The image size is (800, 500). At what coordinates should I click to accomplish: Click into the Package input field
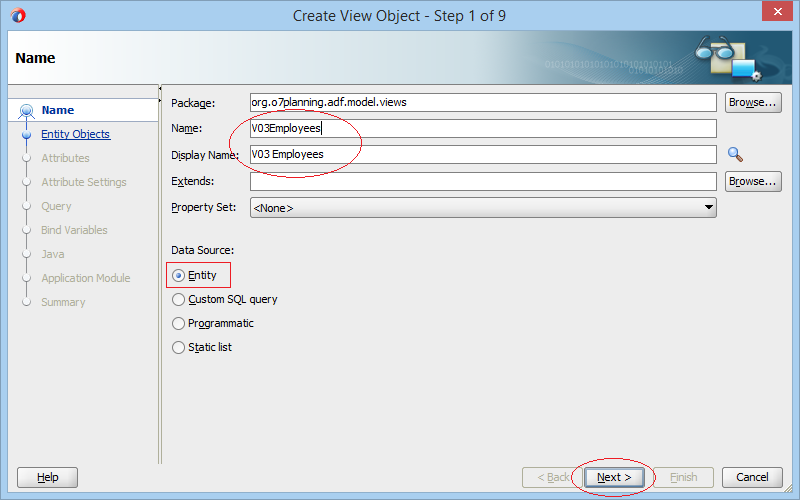point(483,103)
